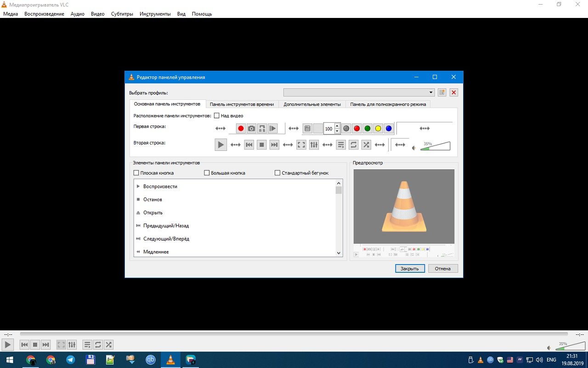Click the A-B loop icon in first row
Image resolution: width=588 pixels, height=368 pixels.
(262, 129)
